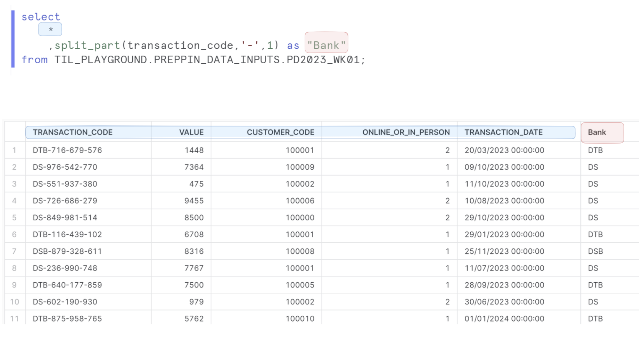This screenshot has height=340, width=644.
Task: Click the value cell showing 7364
Action: (194, 167)
